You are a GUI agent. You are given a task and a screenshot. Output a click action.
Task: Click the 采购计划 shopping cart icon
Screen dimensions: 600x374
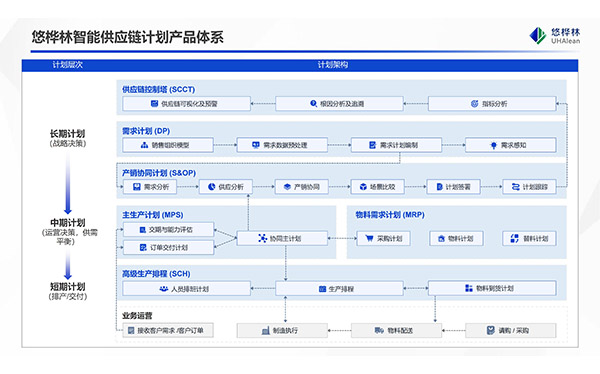(369, 238)
